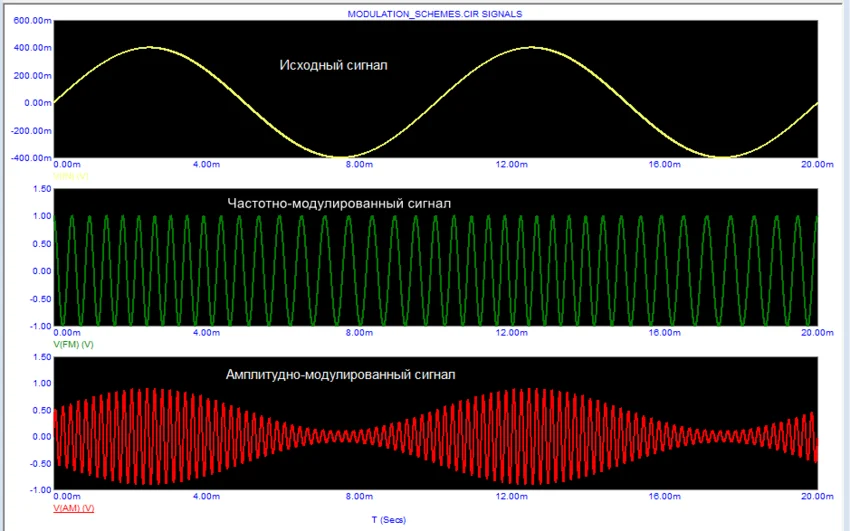Click 12.00m time tick under the top plot
This screenshot has height=531, width=850.
pos(512,165)
